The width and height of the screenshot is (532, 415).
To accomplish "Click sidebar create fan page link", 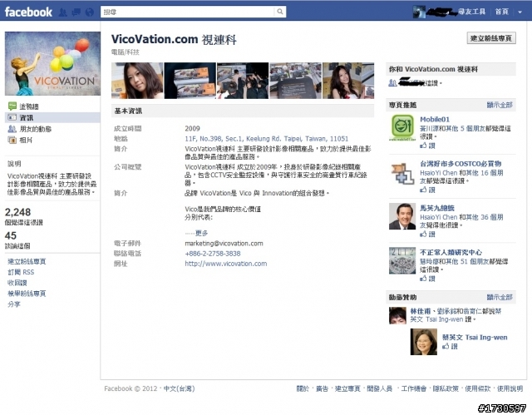I will (27, 261).
